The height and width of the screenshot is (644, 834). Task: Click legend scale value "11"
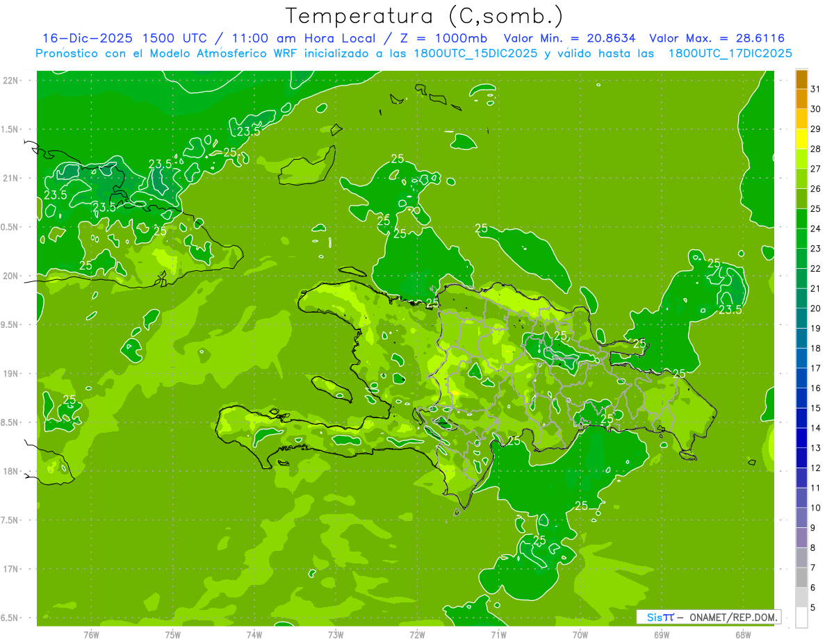point(816,488)
